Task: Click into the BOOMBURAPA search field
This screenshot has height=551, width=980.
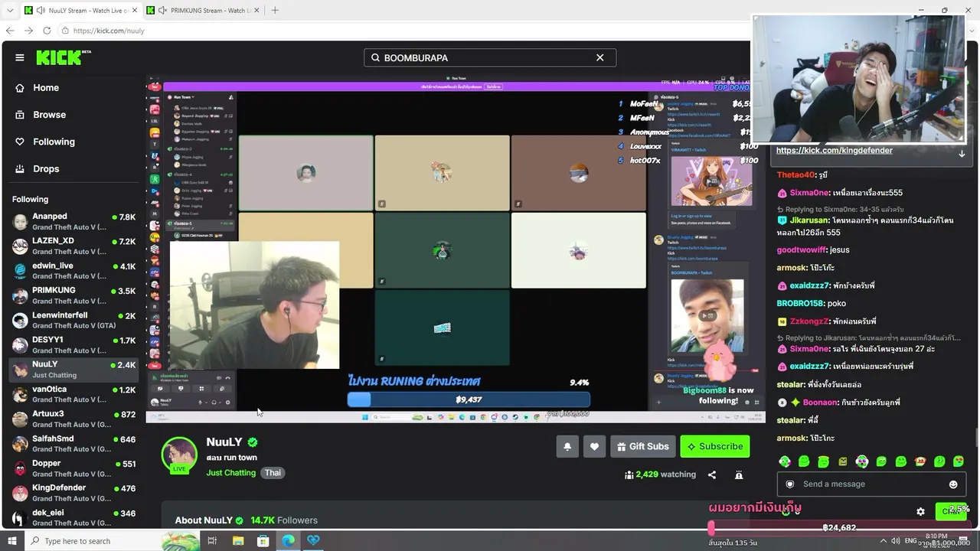Action: (x=489, y=57)
